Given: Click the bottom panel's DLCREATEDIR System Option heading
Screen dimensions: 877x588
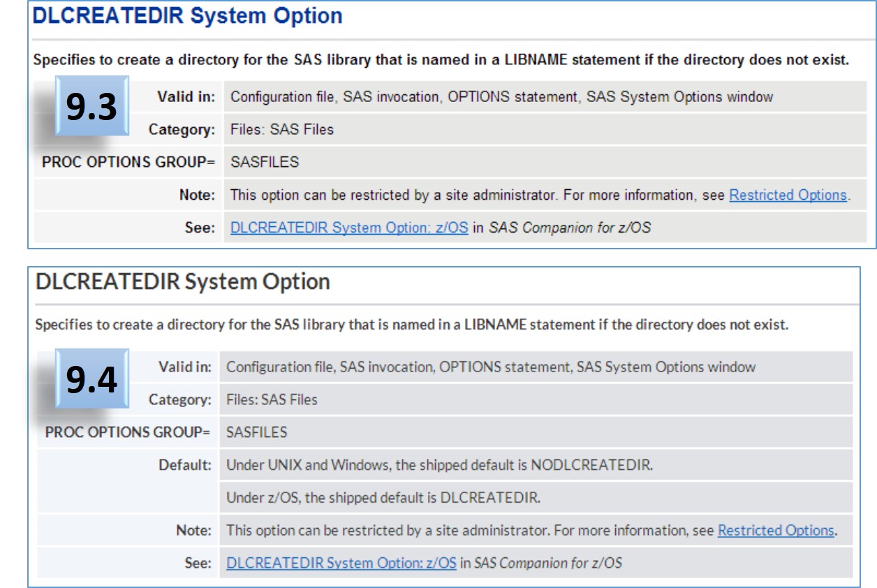Looking at the screenshot, I should click(183, 282).
